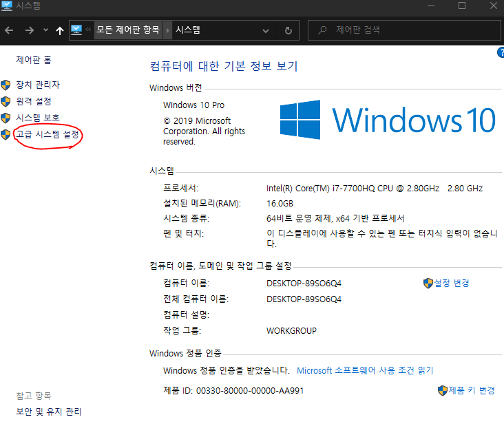Go forward with the forward arrow
The width and height of the screenshot is (504, 426).
[x=29, y=30]
